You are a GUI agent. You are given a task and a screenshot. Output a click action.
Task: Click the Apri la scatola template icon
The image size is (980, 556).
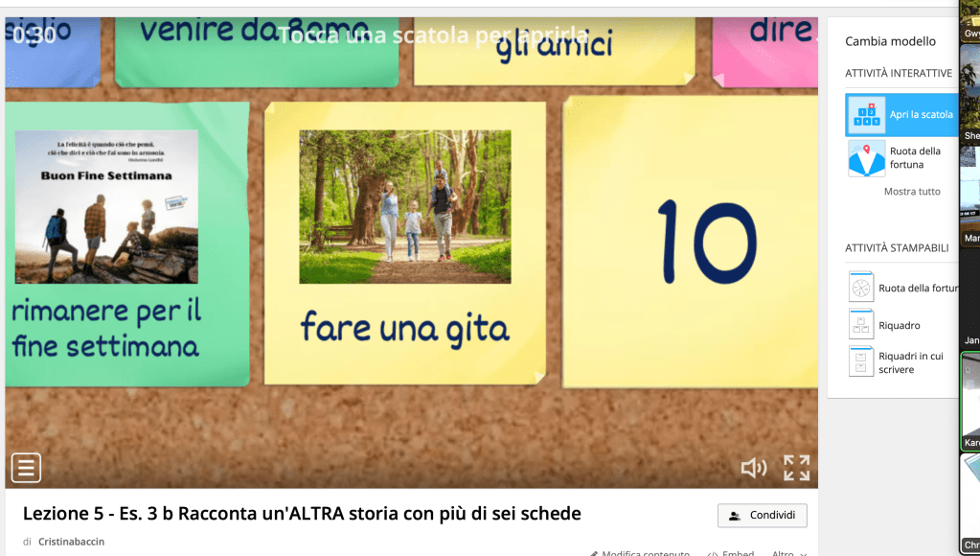[866, 115]
